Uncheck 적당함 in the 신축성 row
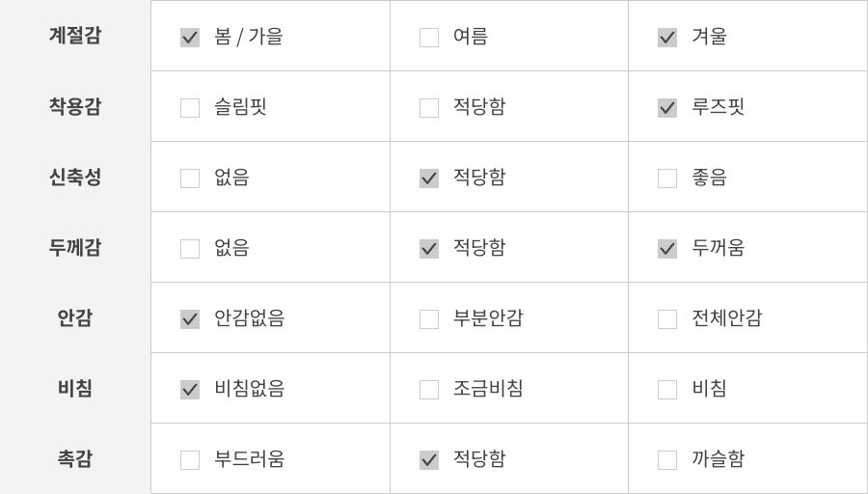Screen dimensions: 868x494 (x=429, y=178)
